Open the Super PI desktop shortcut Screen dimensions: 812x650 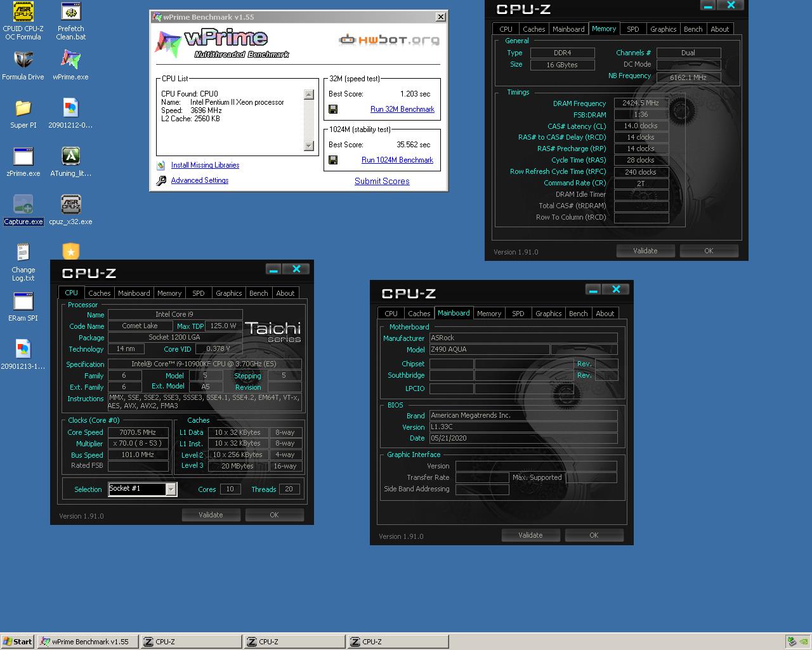pyautogui.click(x=23, y=109)
